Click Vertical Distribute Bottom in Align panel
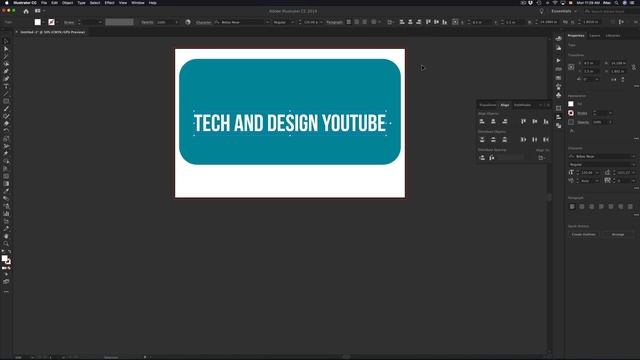640x360 pixels. 505,140
